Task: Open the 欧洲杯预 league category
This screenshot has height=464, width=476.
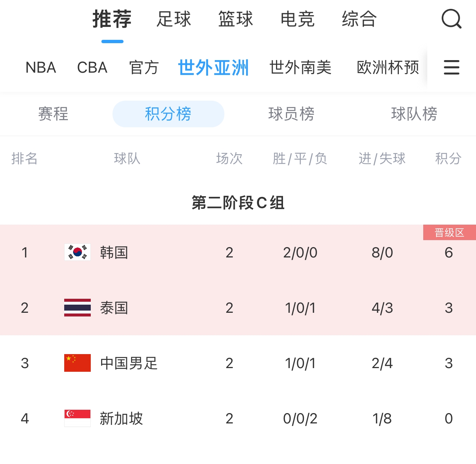Action: [388, 68]
